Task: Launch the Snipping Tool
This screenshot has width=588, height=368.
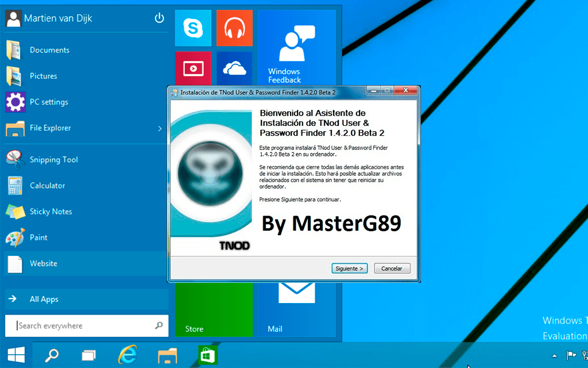Action: (86, 160)
